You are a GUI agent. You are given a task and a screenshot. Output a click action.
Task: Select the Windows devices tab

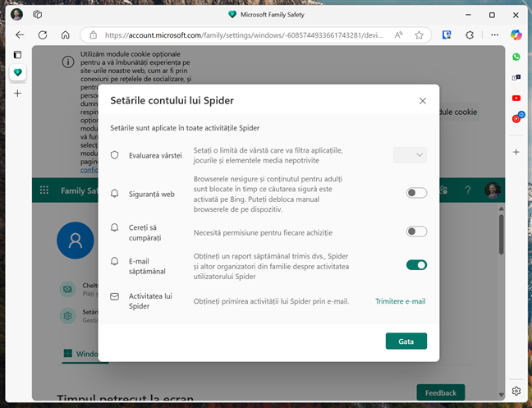click(80, 354)
